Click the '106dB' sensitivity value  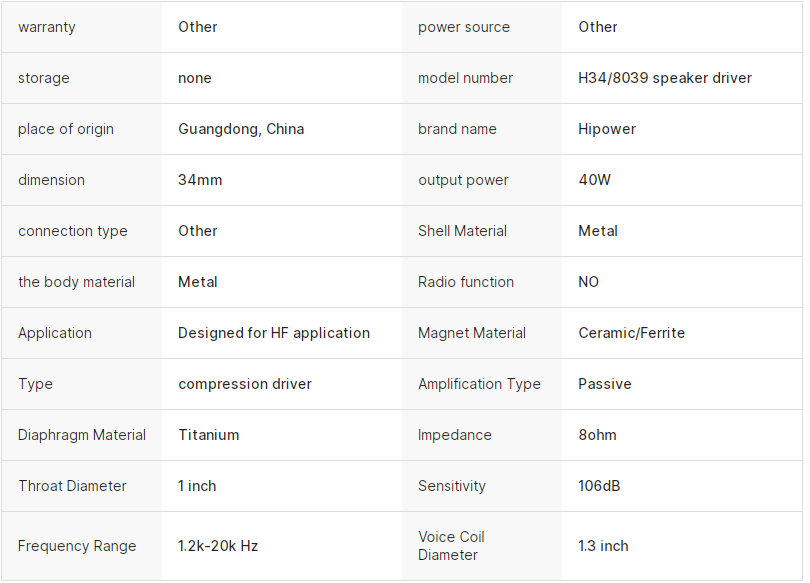tap(599, 486)
